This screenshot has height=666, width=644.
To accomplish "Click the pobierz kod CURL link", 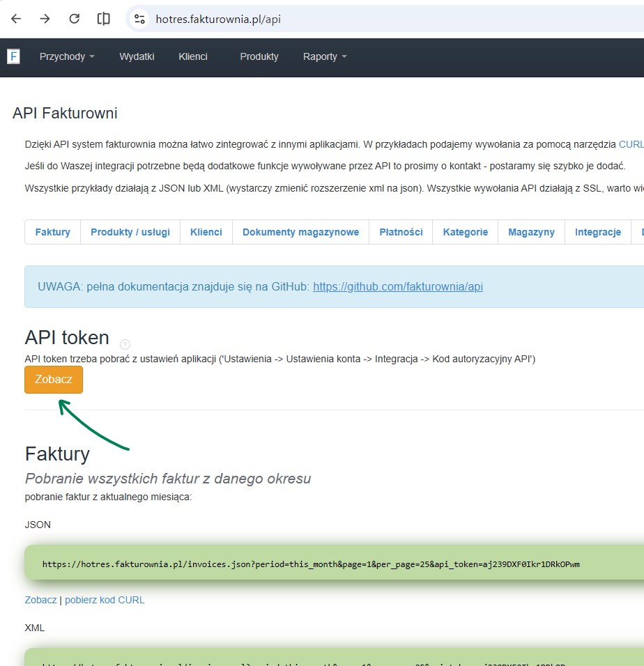I will tap(105, 600).
